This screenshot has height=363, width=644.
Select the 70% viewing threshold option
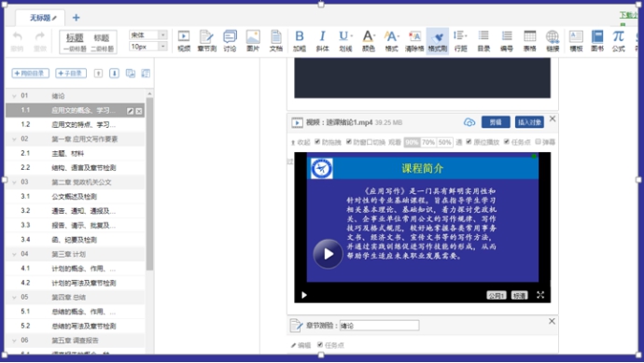click(x=428, y=142)
